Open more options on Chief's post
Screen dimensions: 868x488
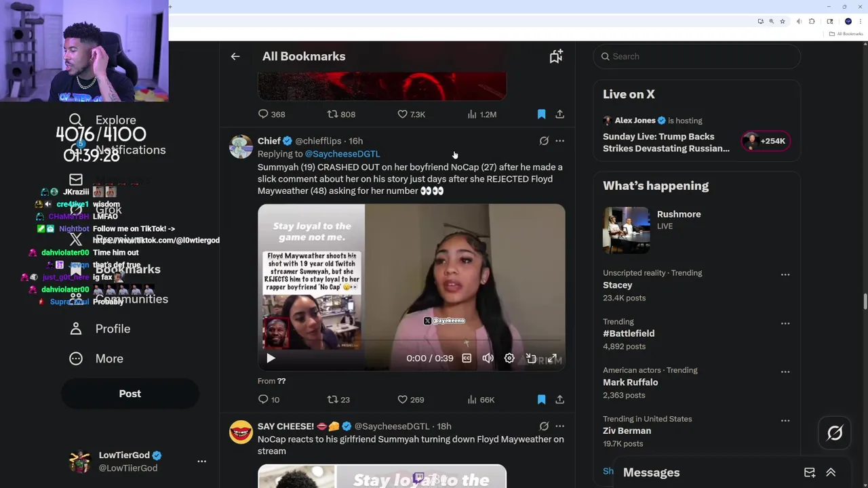pos(560,141)
